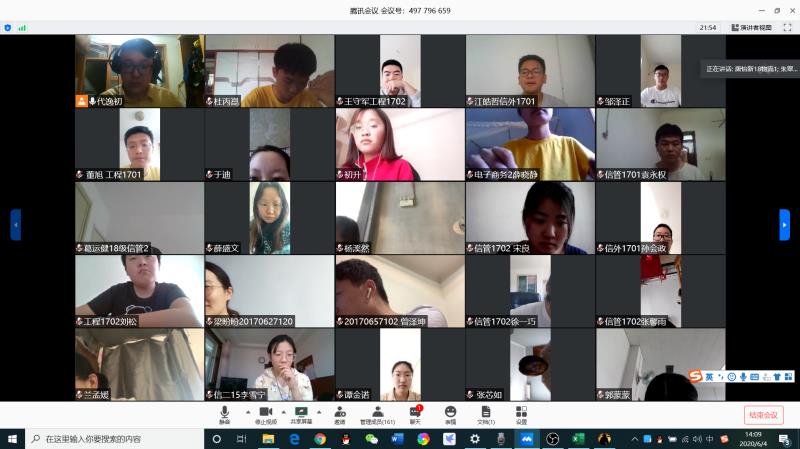Click the network signal strength icon
This screenshot has width=800, height=449.
tap(22, 28)
